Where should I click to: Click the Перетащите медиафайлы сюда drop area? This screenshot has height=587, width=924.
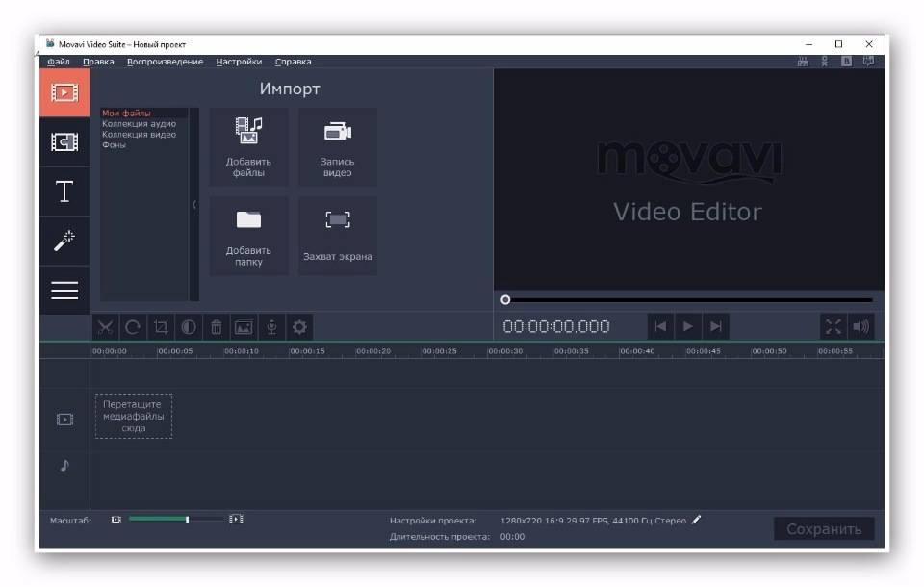click(134, 416)
